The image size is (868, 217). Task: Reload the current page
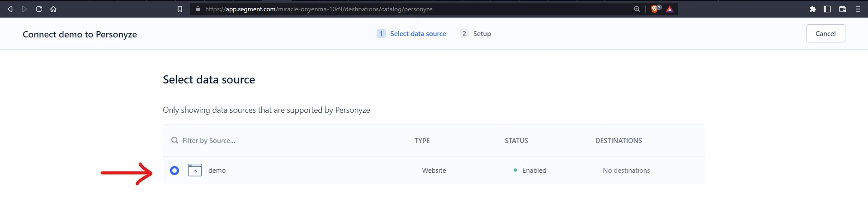point(39,9)
